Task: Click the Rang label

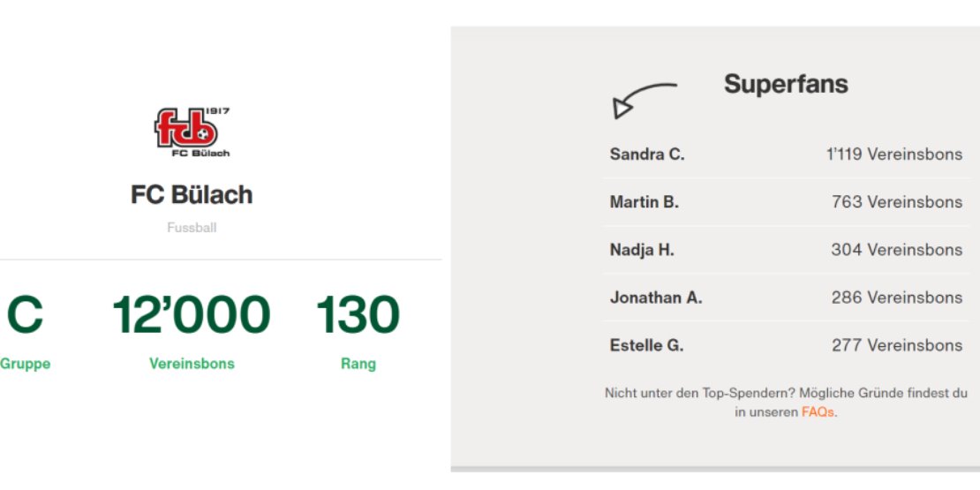Action: point(358,364)
